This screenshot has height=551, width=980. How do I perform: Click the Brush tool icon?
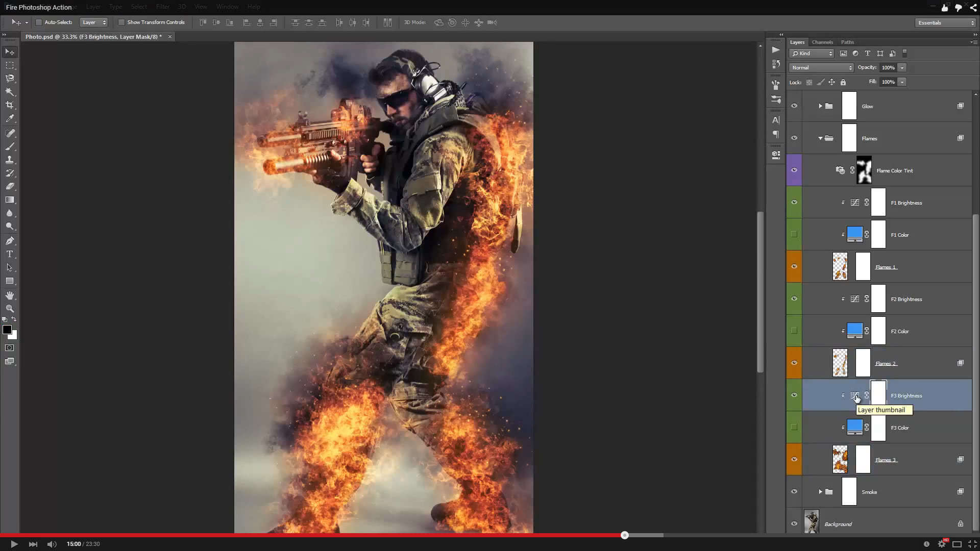tap(9, 133)
